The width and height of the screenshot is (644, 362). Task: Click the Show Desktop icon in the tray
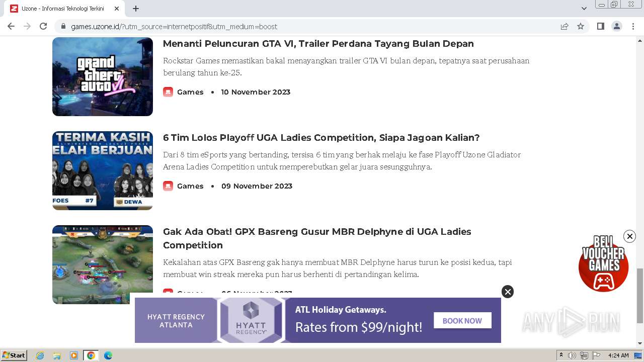[x=638, y=355]
